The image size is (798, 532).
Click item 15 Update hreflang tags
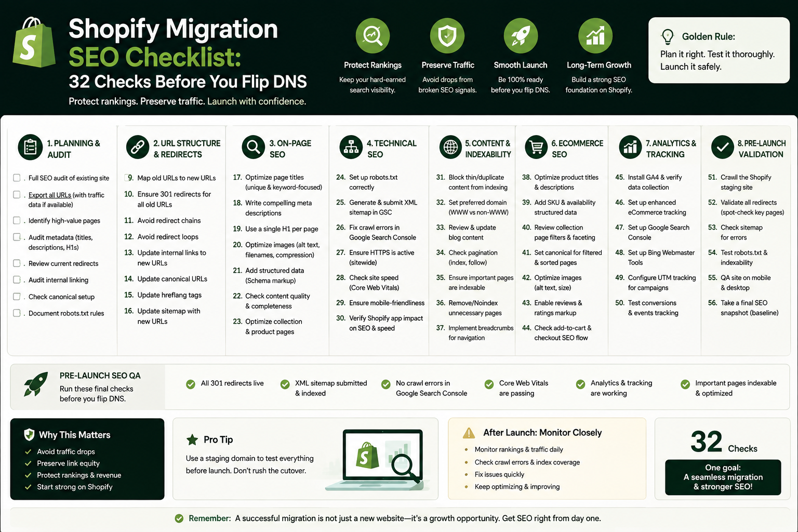163,295
